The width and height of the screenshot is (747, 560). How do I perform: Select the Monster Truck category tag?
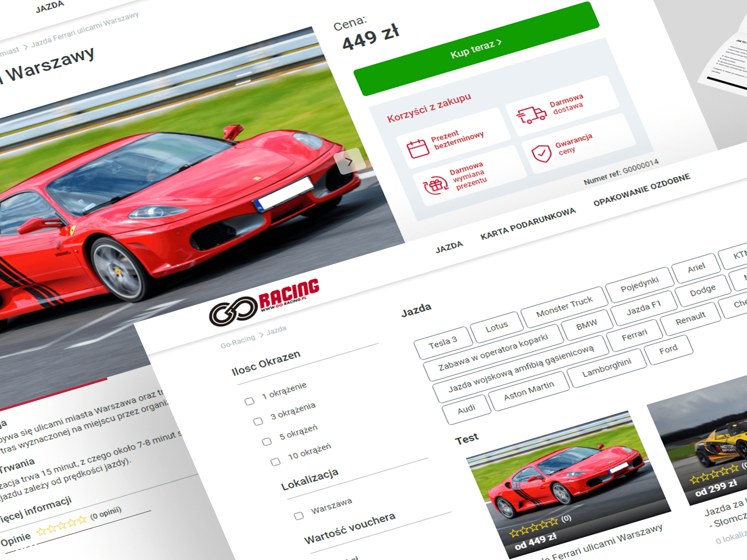click(x=564, y=306)
